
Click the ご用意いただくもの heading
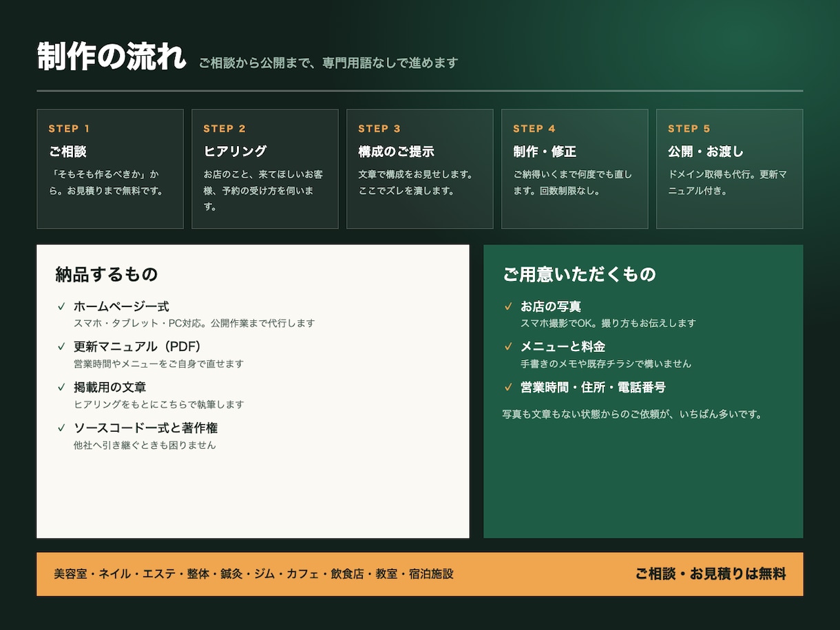click(x=579, y=274)
